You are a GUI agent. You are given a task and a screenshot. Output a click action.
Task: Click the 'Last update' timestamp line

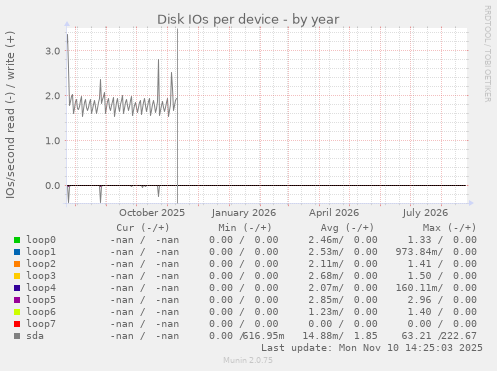point(372,348)
